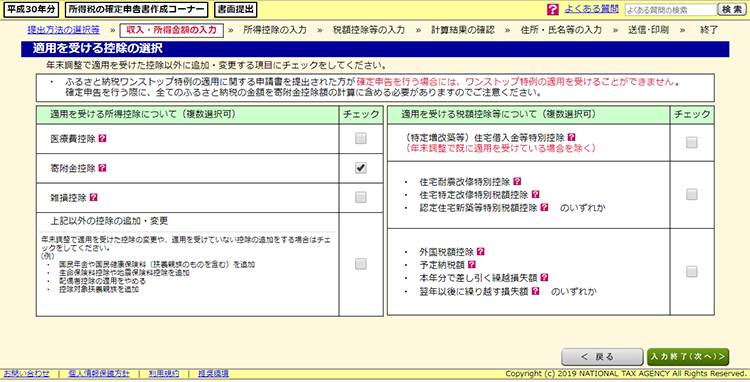Open help icon beside 本年分で差し引く繰越損失額
750x382 pixels.
point(544,278)
